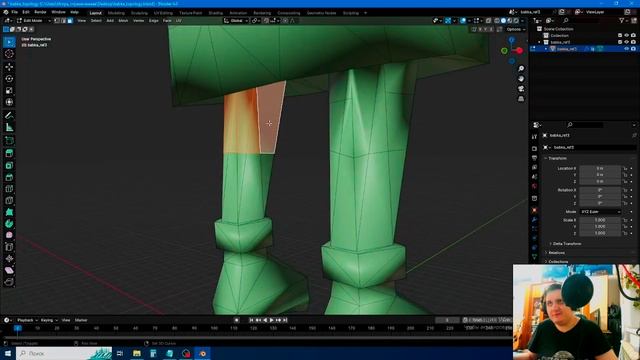
Task: Click the Location X value field
Action: [600, 168]
